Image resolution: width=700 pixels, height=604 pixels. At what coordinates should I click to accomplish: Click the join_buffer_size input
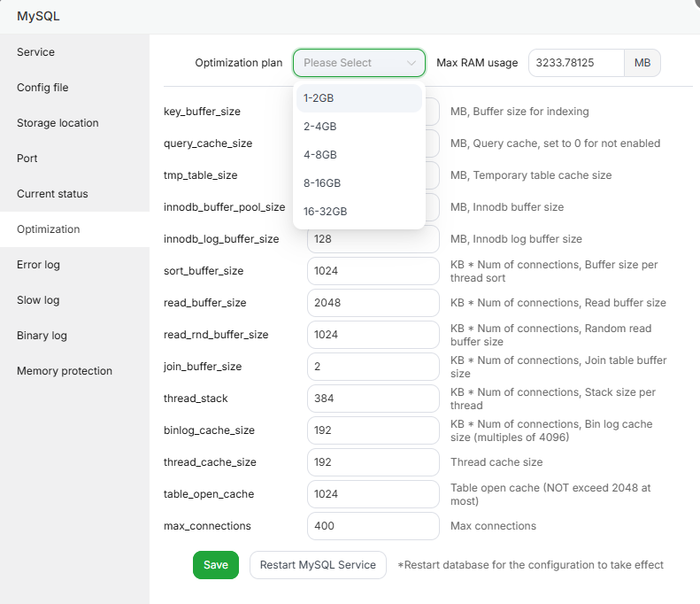tap(373, 367)
